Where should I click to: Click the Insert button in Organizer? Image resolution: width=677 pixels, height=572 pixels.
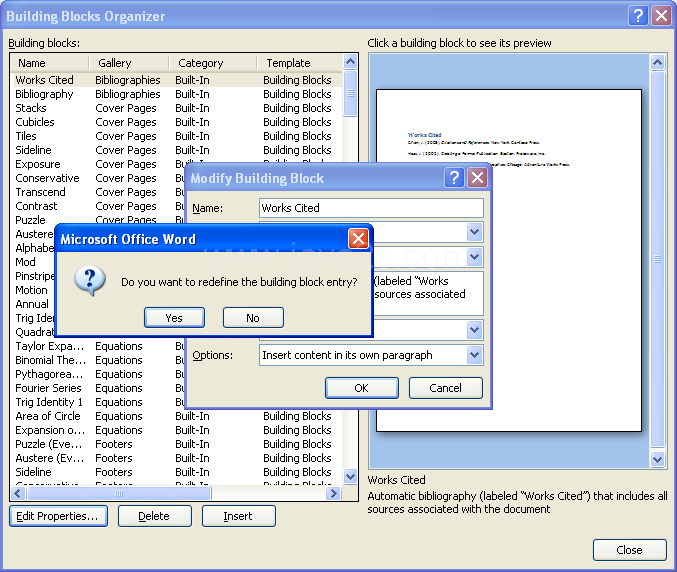pyautogui.click(x=238, y=516)
